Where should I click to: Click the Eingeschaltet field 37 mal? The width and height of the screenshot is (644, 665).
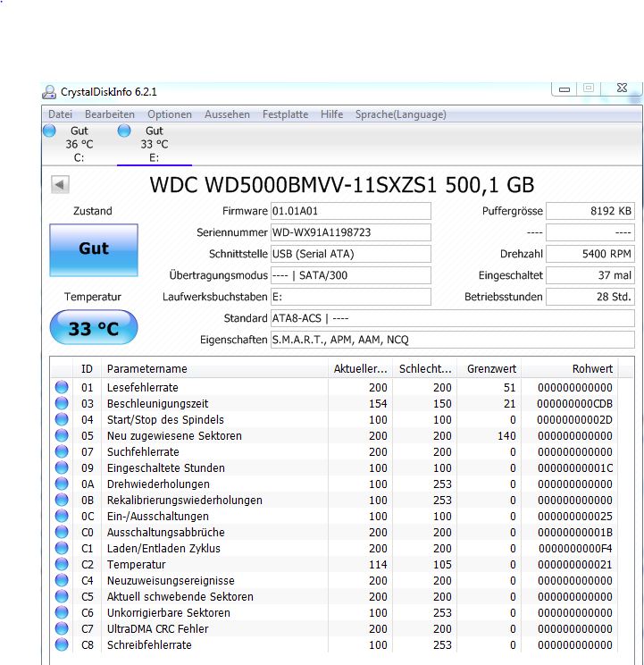coord(590,275)
